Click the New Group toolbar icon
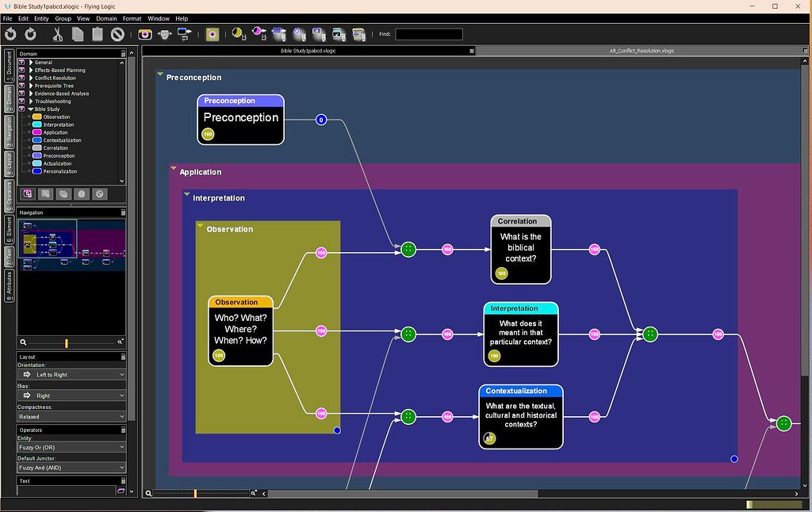 (x=213, y=34)
